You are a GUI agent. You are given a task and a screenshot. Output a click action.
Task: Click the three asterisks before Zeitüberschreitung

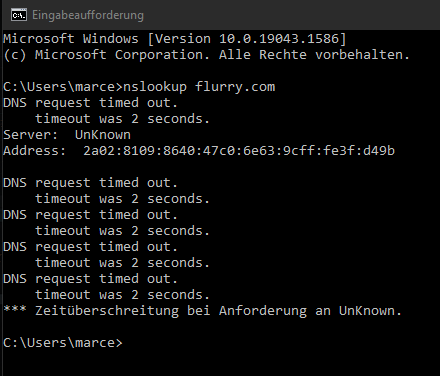click(15, 309)
